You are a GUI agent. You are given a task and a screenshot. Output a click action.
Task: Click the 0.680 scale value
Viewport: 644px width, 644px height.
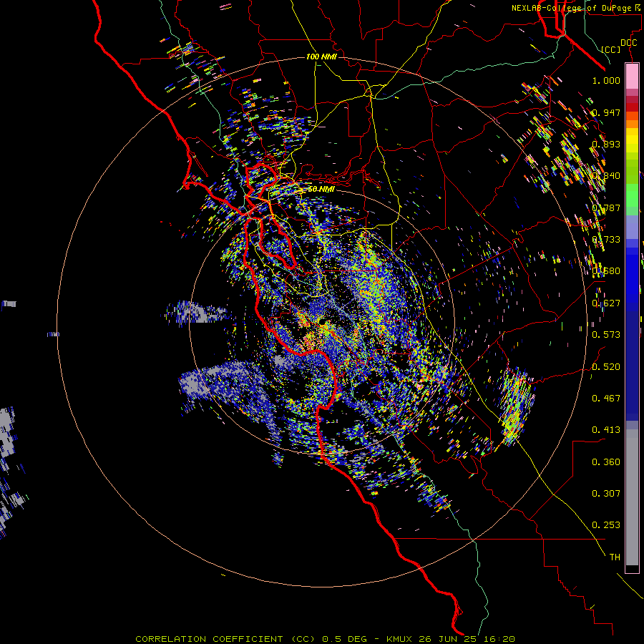[606, 271]
